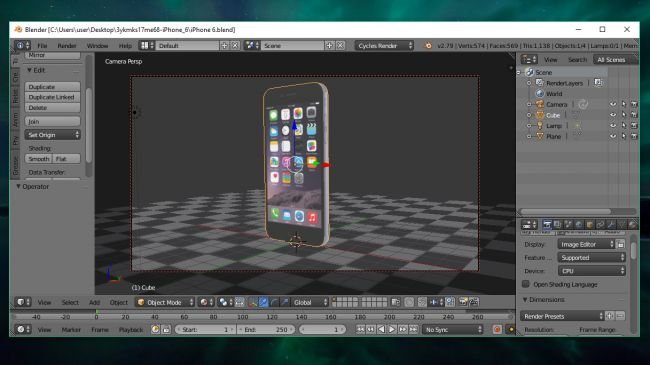650x365 pixels.
Task: Toggle selectability cursor for Cube object
Action: [x=624, y=115]
